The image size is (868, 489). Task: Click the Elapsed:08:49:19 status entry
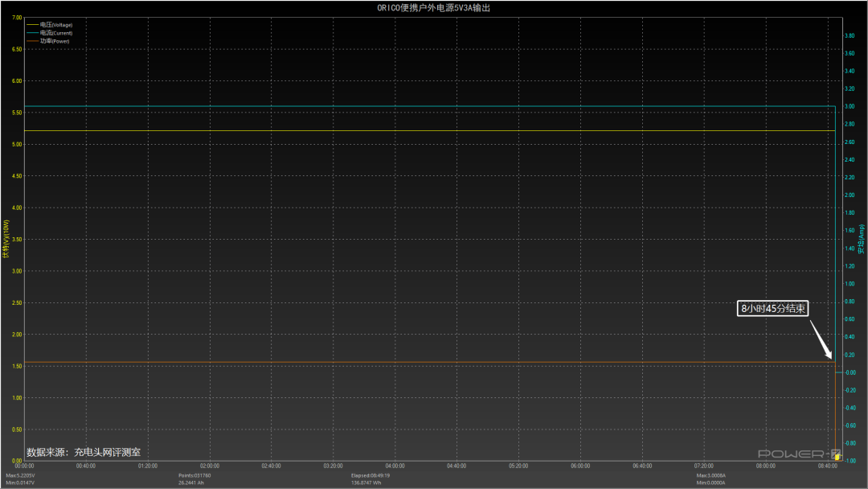(x=371, y=475)
